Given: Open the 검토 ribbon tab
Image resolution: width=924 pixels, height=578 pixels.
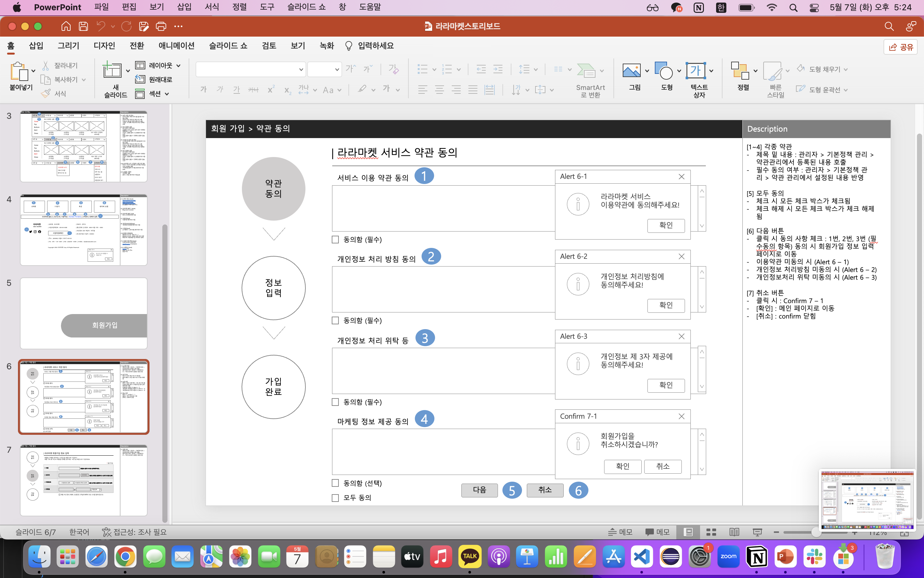Looking at the screenshot, I should coord(269,46).
